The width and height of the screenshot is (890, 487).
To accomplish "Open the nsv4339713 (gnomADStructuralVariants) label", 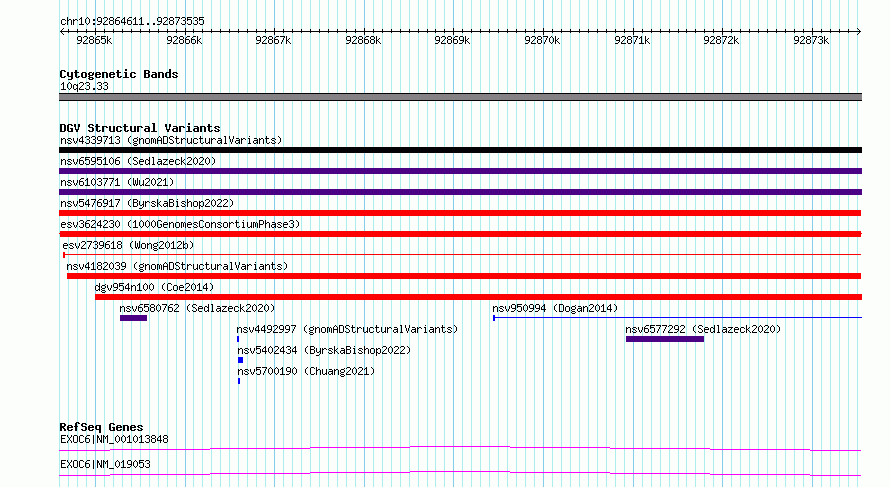I will [171, 140].
